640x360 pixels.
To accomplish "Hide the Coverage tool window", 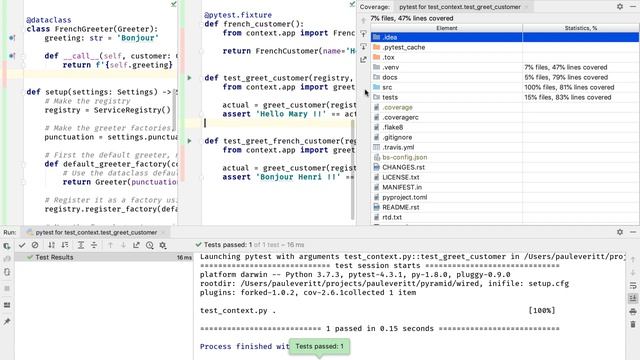I will coord(633,7).
